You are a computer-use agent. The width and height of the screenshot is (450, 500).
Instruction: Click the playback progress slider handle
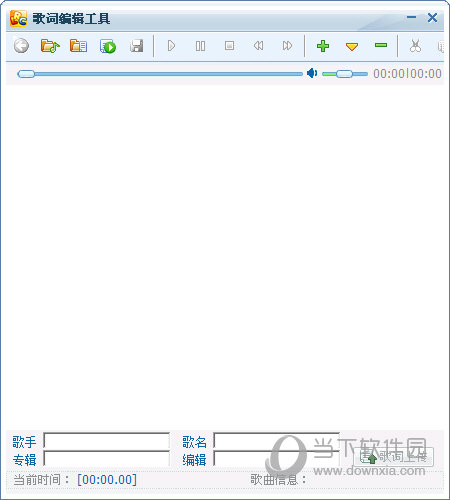click(x=26, y=74)
